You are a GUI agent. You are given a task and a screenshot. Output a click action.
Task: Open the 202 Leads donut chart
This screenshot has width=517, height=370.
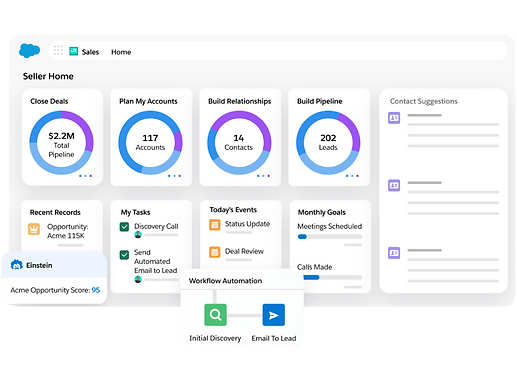pos(328,143)
